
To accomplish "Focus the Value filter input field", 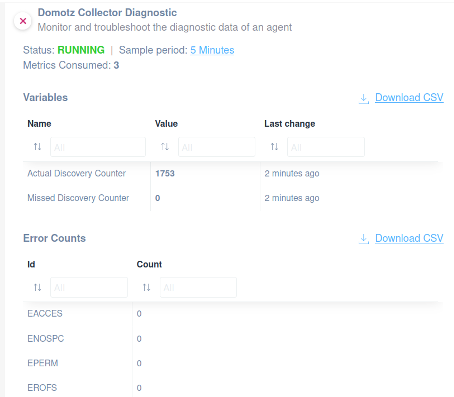I will pos(217,147).
